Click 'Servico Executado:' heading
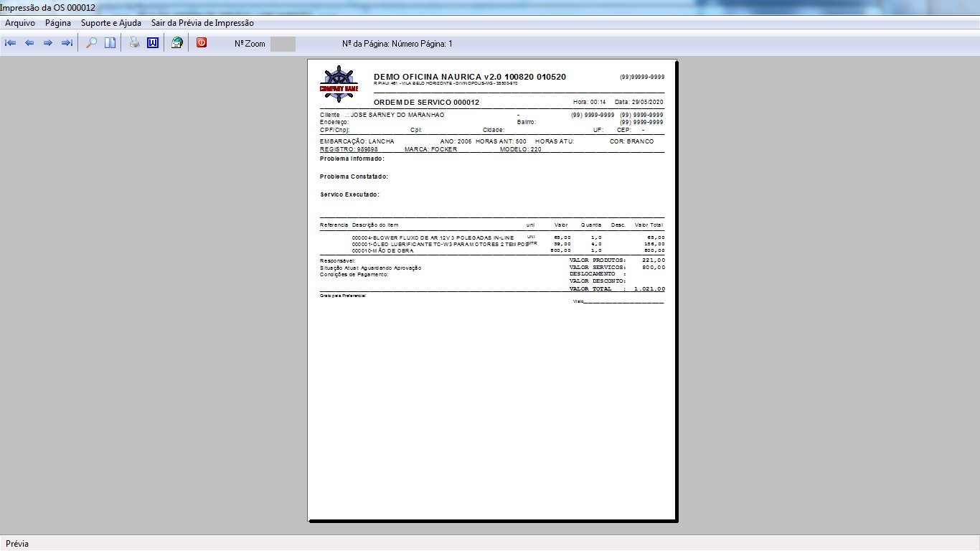 350,194
